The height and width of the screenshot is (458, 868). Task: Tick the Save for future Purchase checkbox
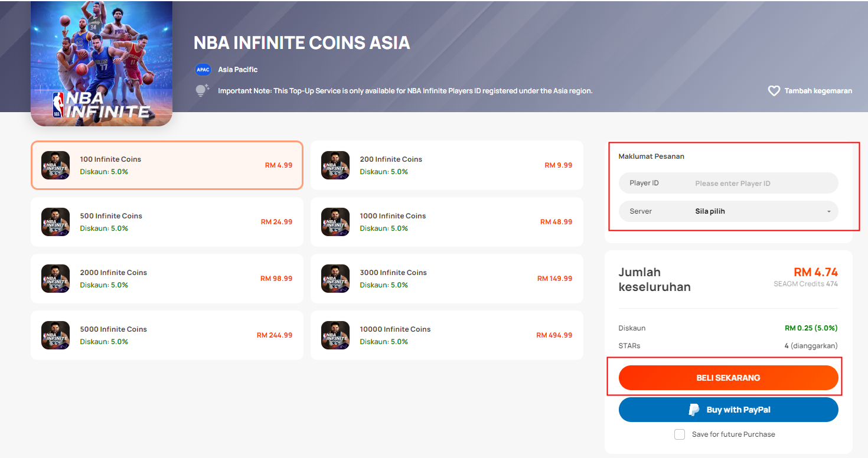coord(680,434)
